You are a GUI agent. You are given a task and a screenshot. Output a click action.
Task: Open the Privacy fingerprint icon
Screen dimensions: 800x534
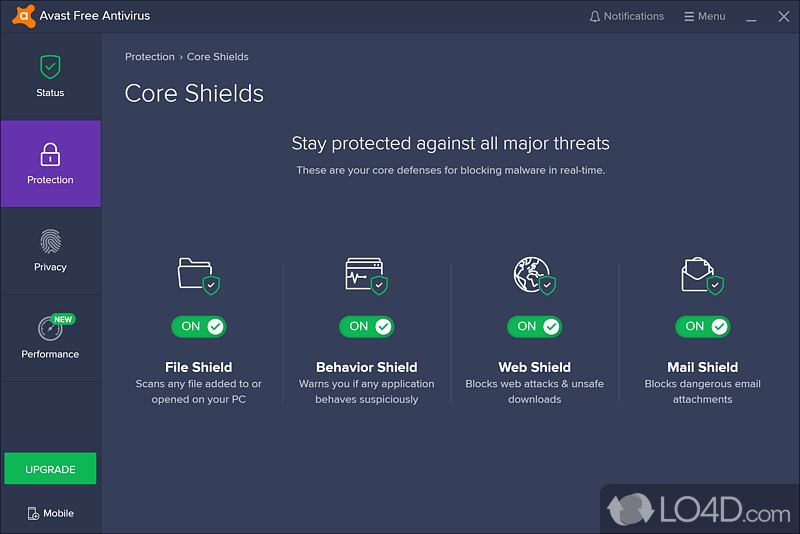pyautogui.click(x=50, y=241)
